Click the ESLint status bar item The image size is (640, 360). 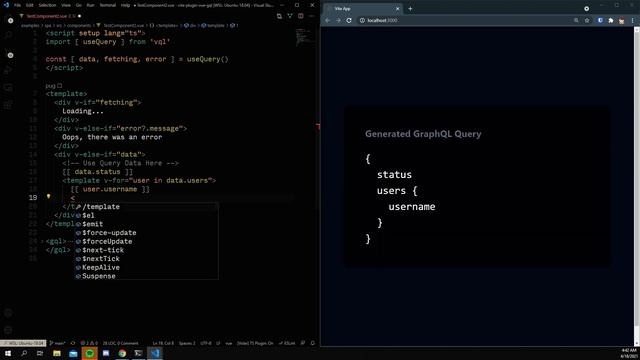pyautogui.click(x=287, y=343)
